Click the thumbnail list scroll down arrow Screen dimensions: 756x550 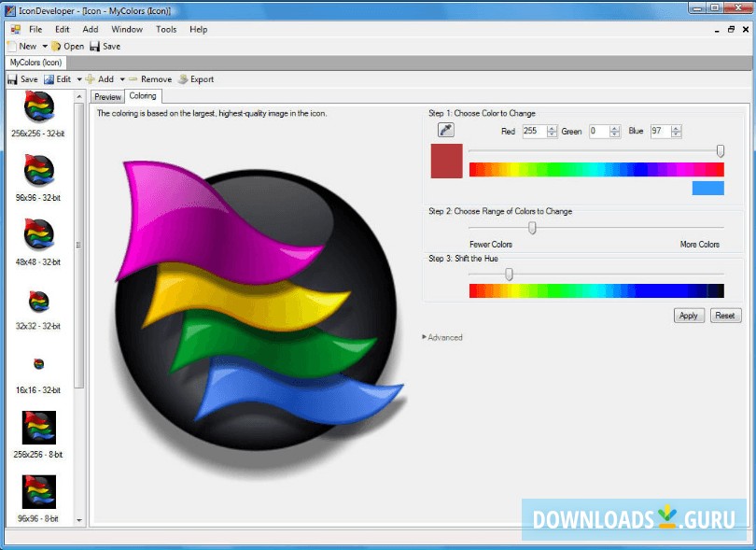click(79, 520)
